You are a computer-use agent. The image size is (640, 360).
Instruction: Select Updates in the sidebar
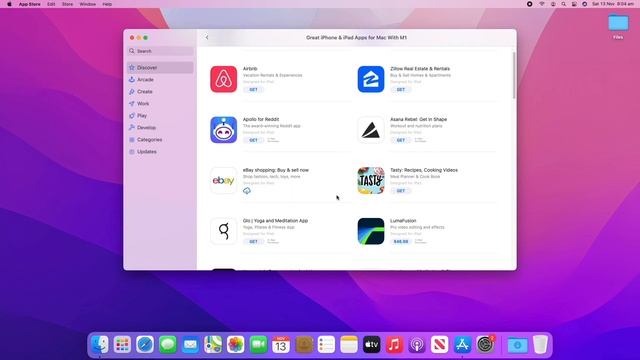pyautogui.click(x=160, y=151)
